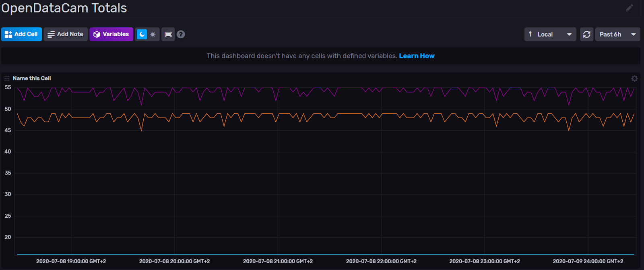
Task: Follow the Learn How link
Action: pos(417,56)
